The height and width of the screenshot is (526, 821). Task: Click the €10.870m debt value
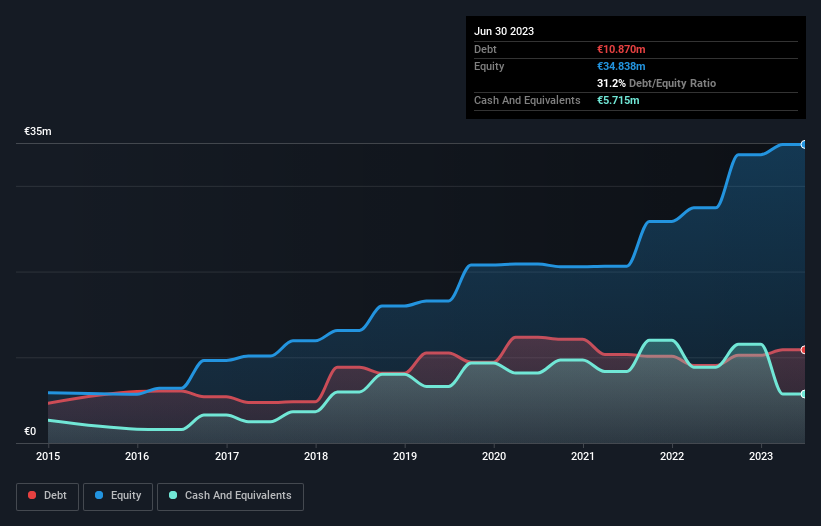point(621,49)
